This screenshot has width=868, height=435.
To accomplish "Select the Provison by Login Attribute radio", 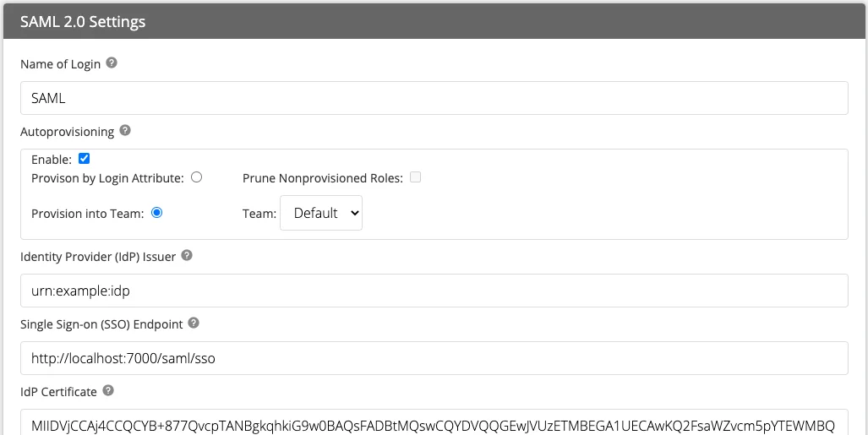I will point(196,177).
